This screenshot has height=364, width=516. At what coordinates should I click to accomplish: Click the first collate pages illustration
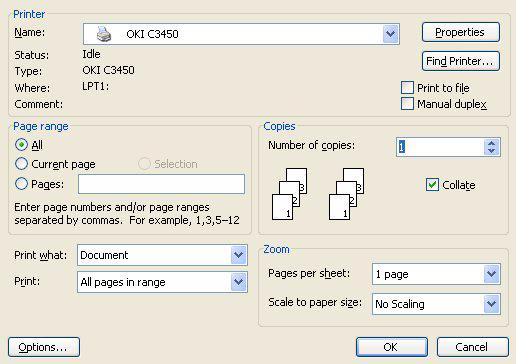(290, 194)
